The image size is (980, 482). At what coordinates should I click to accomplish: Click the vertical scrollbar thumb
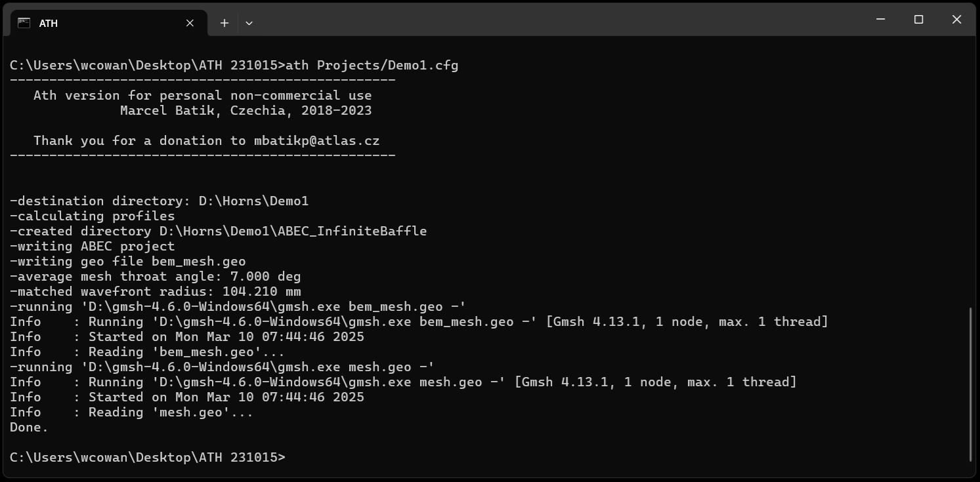pos(970,384)
